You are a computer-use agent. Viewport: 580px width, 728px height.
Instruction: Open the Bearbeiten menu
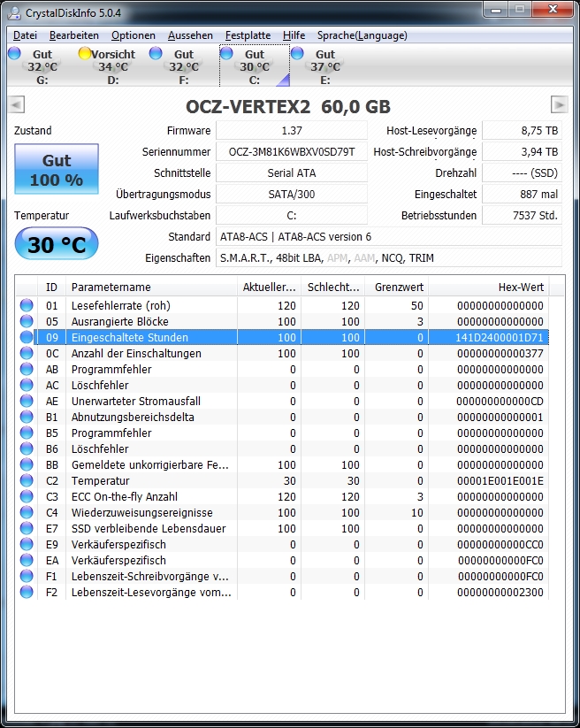(x=74, y=35)
